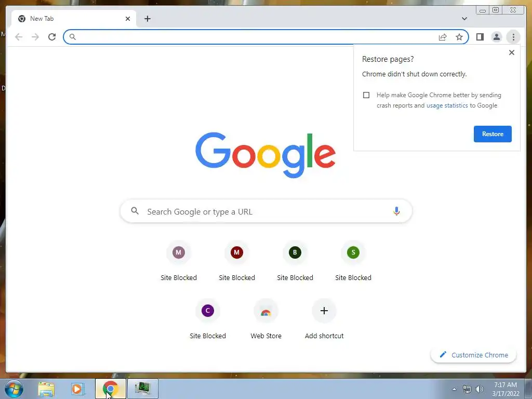Open the volume speaker tray icon
The width and height of the screenshot is (532, 399).
click(x=480, y=389)
